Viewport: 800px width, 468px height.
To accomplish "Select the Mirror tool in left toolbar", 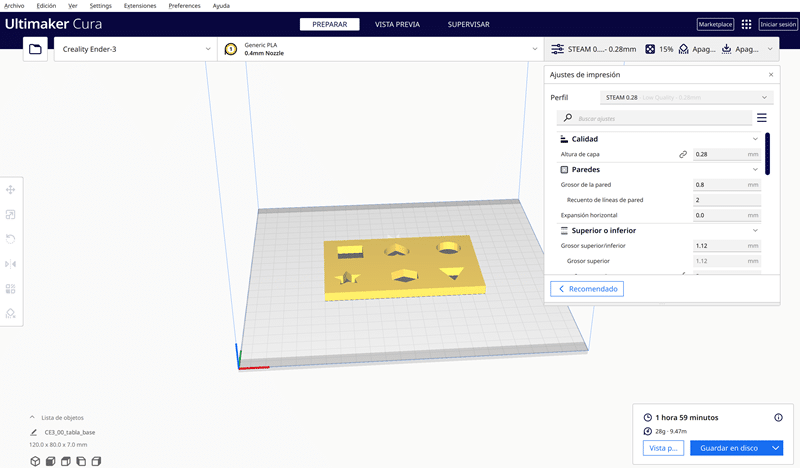I will [11, 264].
